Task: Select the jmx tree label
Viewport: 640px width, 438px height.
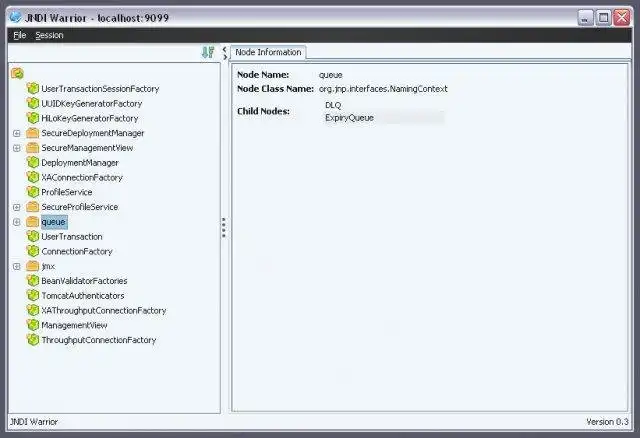Action: point(48,266)
